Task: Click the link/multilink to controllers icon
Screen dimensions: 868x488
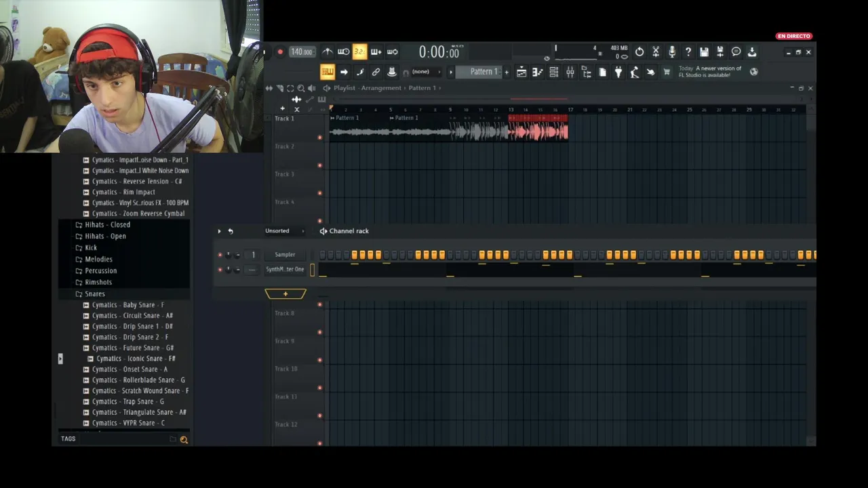Action: pos(376,72)
